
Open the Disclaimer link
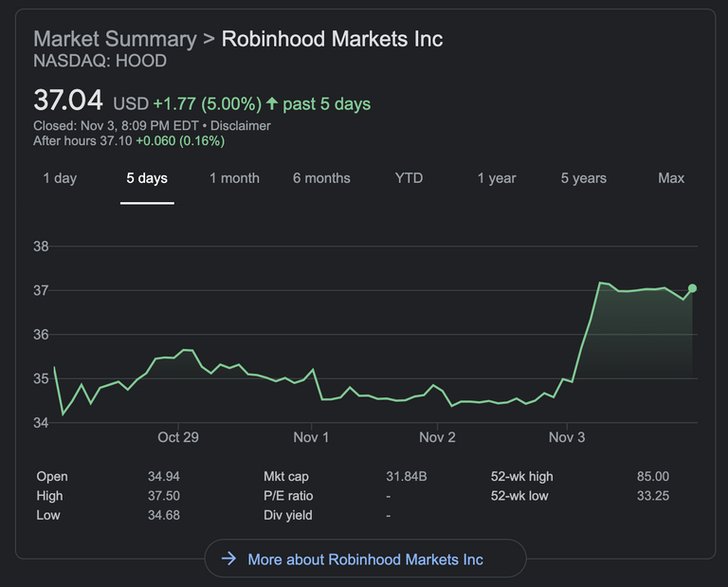241,126
